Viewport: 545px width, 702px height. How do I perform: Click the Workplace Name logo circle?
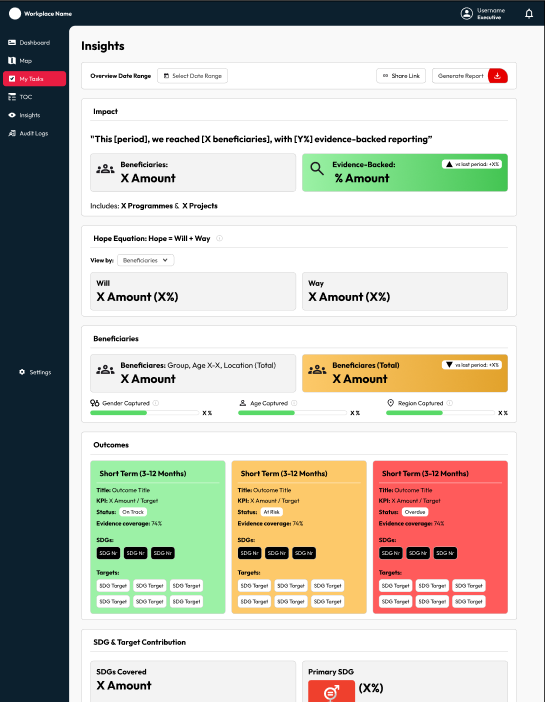click(x=15, y=14)
